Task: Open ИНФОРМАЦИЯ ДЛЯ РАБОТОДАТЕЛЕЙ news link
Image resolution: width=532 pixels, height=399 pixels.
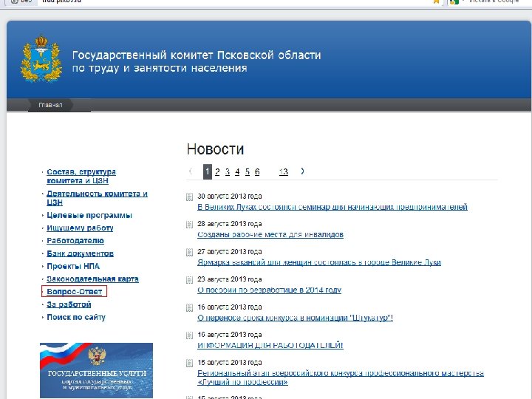Action: (x=270, y=345)
